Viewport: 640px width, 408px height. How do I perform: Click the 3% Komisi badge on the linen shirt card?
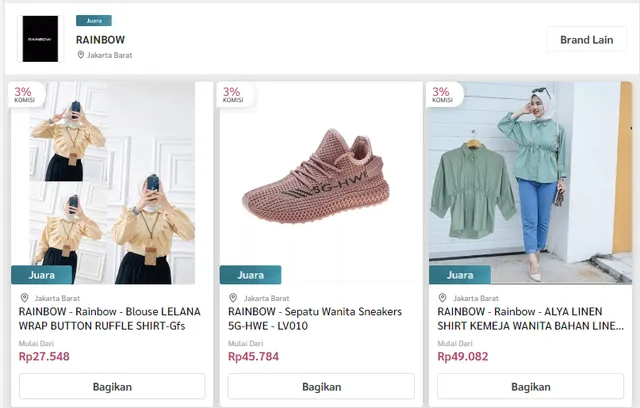(442, 94)
